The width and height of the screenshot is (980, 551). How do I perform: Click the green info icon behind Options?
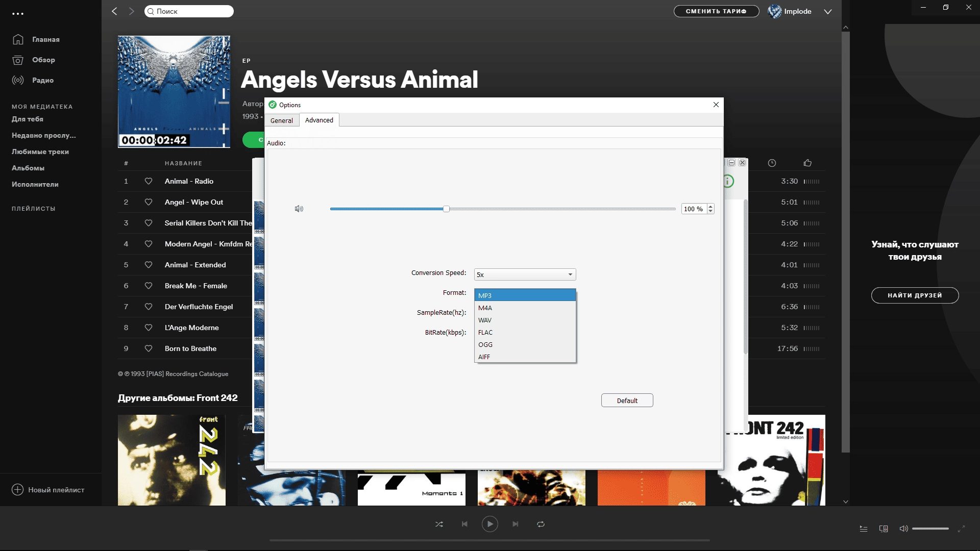(729, 181)
